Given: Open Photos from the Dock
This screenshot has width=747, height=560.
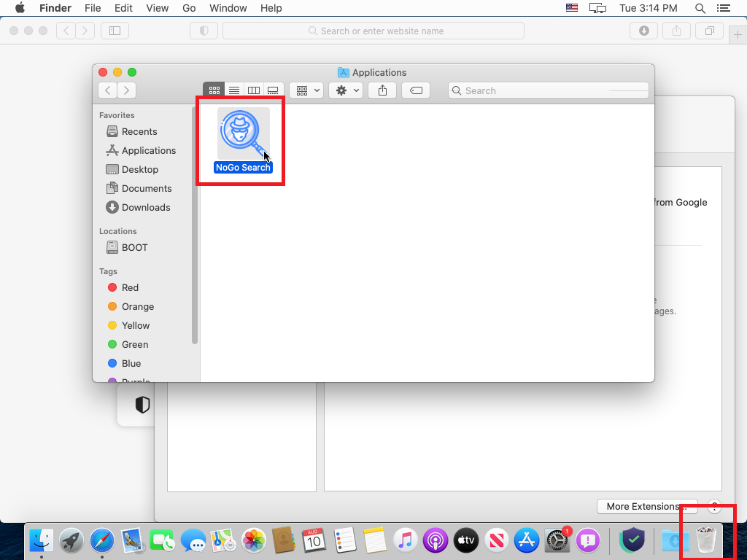Looking at the screenshot, I should click(253, 540).
